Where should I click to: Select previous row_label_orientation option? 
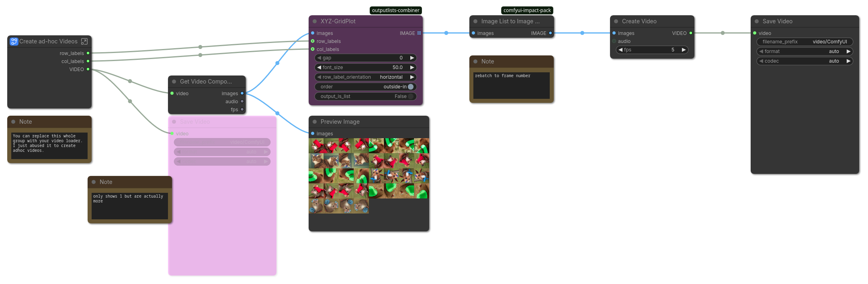click(319, 77)
